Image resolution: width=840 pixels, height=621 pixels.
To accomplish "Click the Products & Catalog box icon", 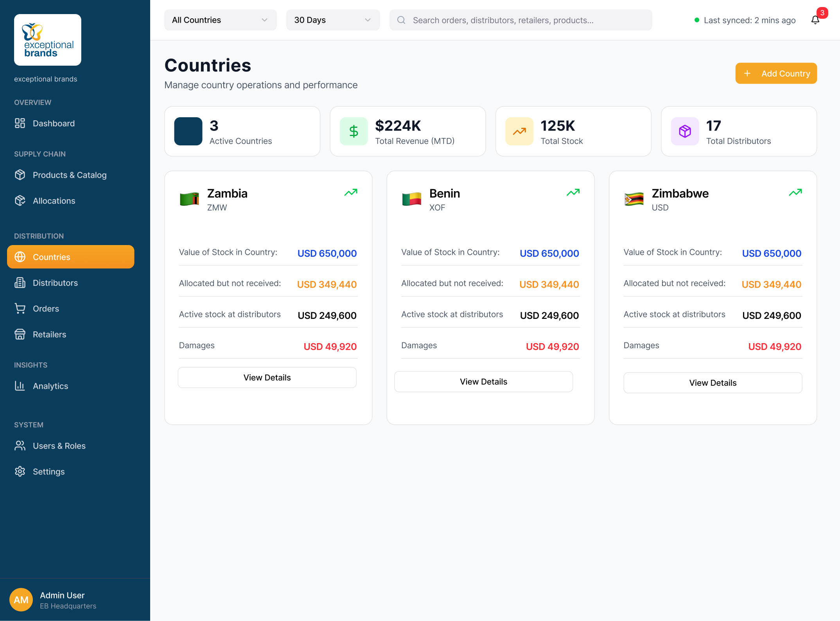I will coord(20,175).
